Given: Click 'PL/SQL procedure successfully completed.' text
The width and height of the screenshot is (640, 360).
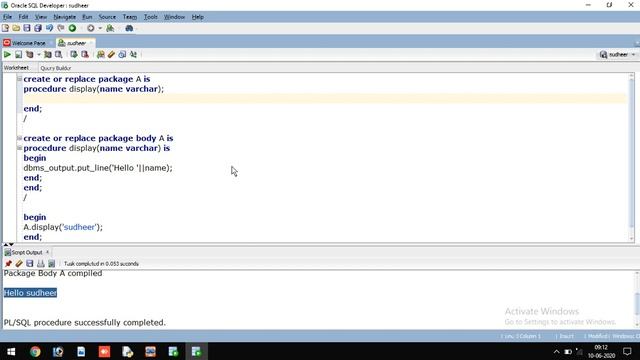Looking at the screenshot, I should pyautogui.click(x=84, y=322).
